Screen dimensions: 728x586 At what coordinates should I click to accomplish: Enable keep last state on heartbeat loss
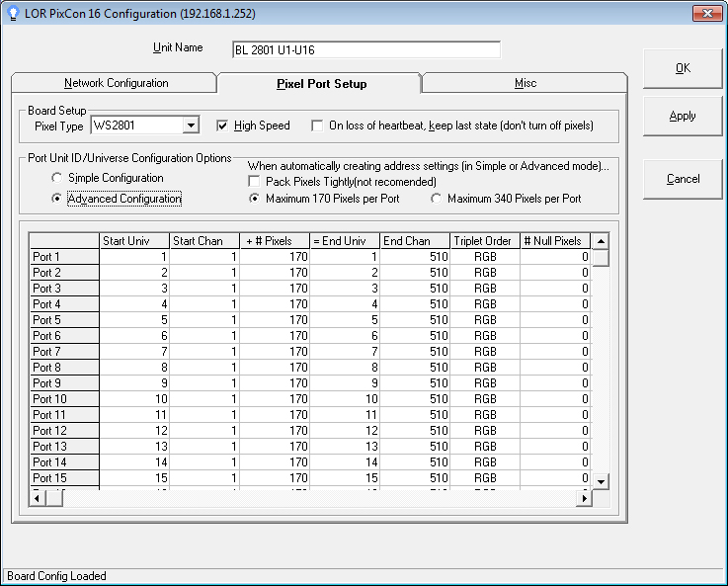click(317, 126)
